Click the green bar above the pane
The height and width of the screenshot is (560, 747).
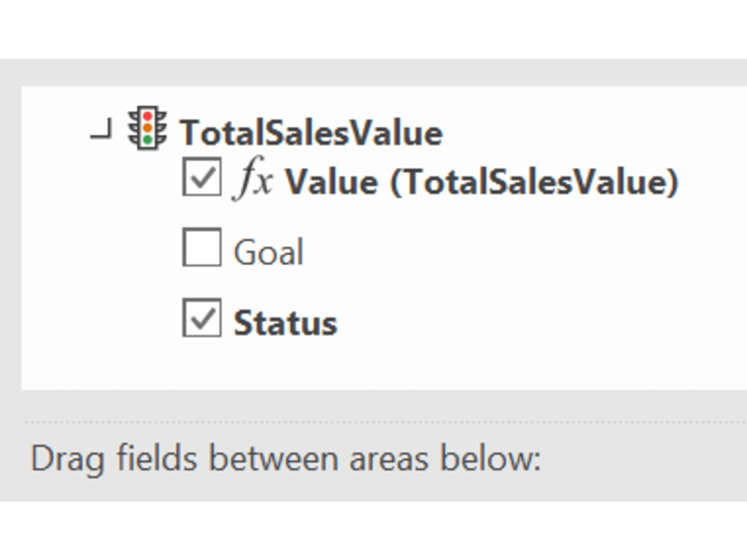pos(373,28)
